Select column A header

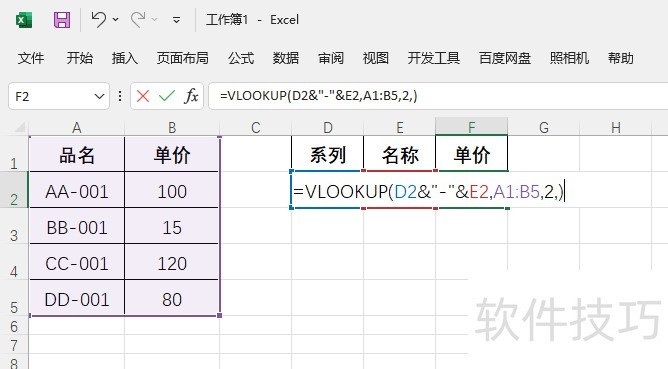[x=77, y=127]
